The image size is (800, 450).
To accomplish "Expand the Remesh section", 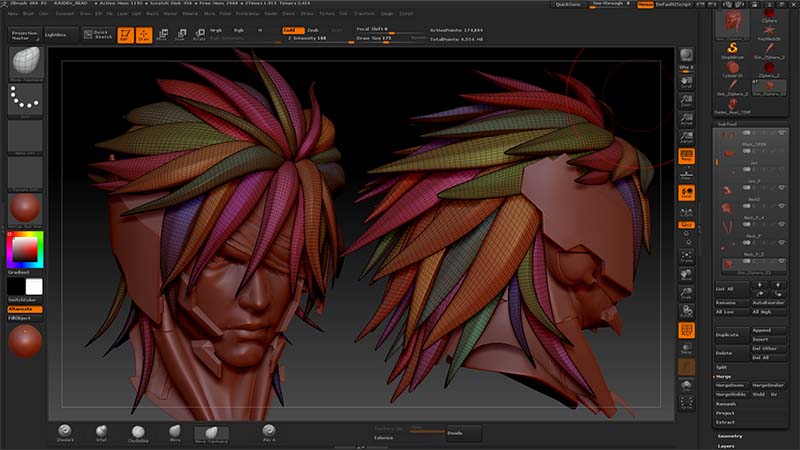I will pos(726,404).
